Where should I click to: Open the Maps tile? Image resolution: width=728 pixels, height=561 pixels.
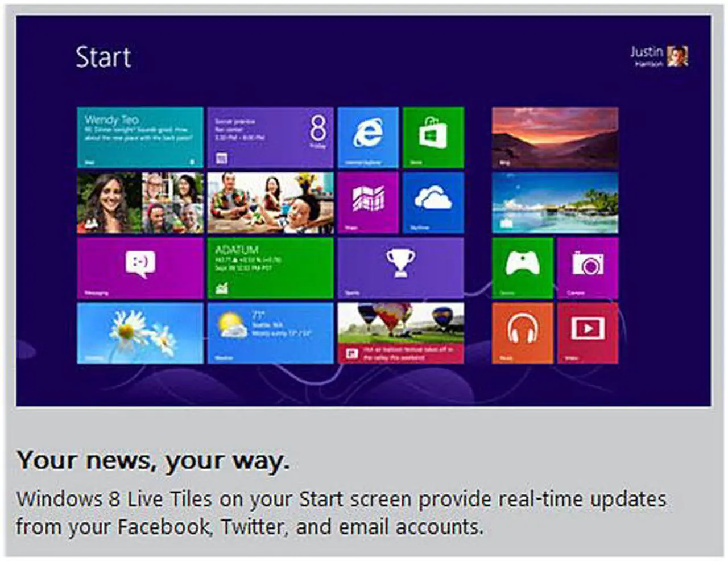point(368,203)
